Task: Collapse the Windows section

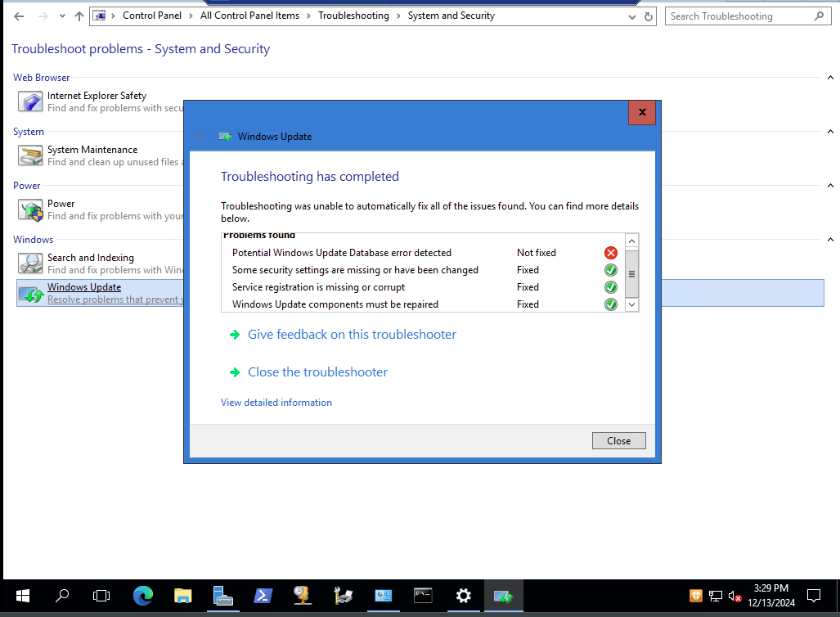Action: [x=830, y=240]
